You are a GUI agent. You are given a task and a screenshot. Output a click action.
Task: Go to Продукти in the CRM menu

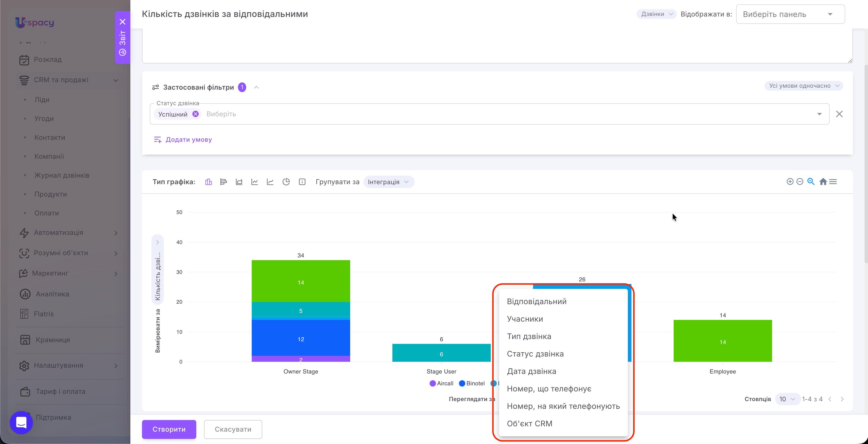(x=51, y=194)
